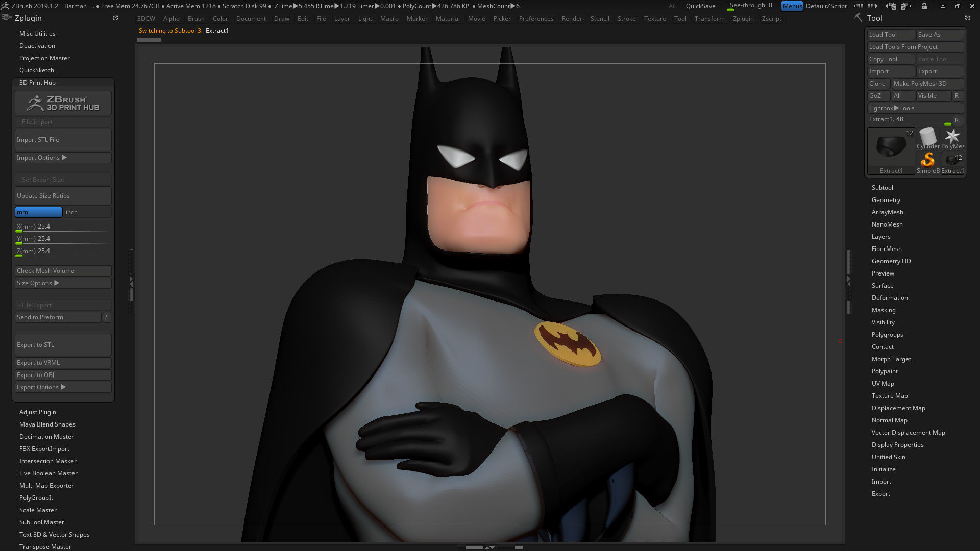Click the large Extract1 current tool thumbnail
The image size is (980, 551).
pos(891,151)
